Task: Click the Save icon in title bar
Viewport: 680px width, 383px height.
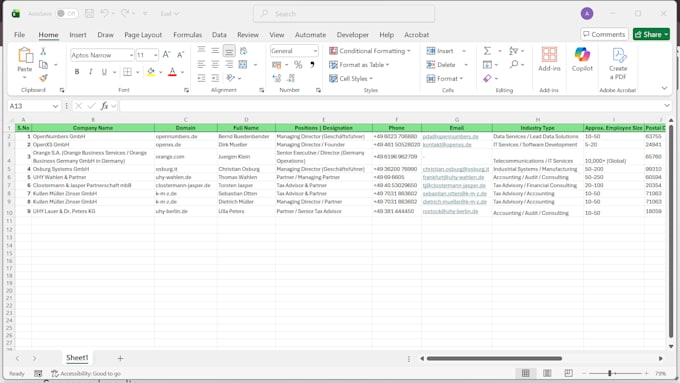Action: pyautogui.click(x=89, y=13)
